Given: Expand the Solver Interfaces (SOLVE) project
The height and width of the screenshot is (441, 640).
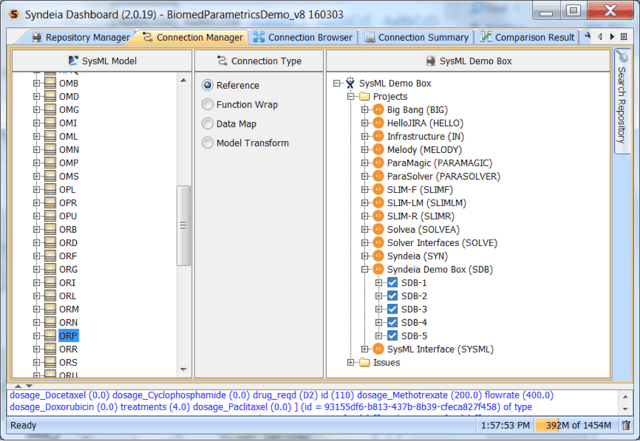Looking at the screenshot, I should 365,243.
